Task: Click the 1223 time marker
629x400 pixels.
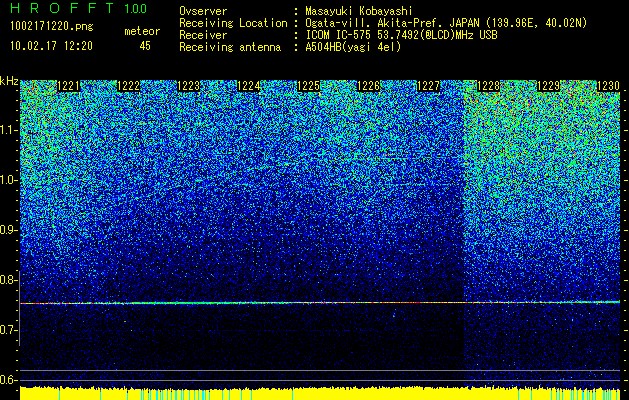Action: [x=189, y=86]
